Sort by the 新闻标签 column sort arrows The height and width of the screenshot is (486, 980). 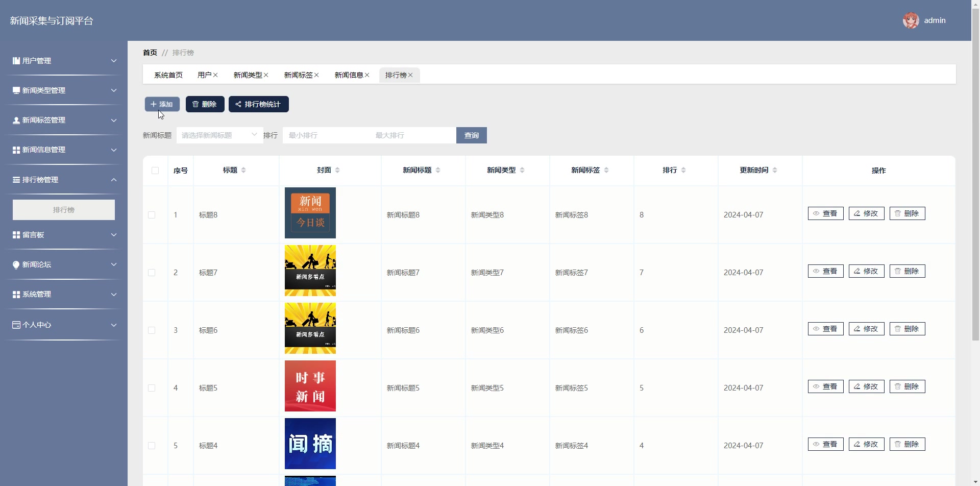pyautogui.click(x=606, y=170)
